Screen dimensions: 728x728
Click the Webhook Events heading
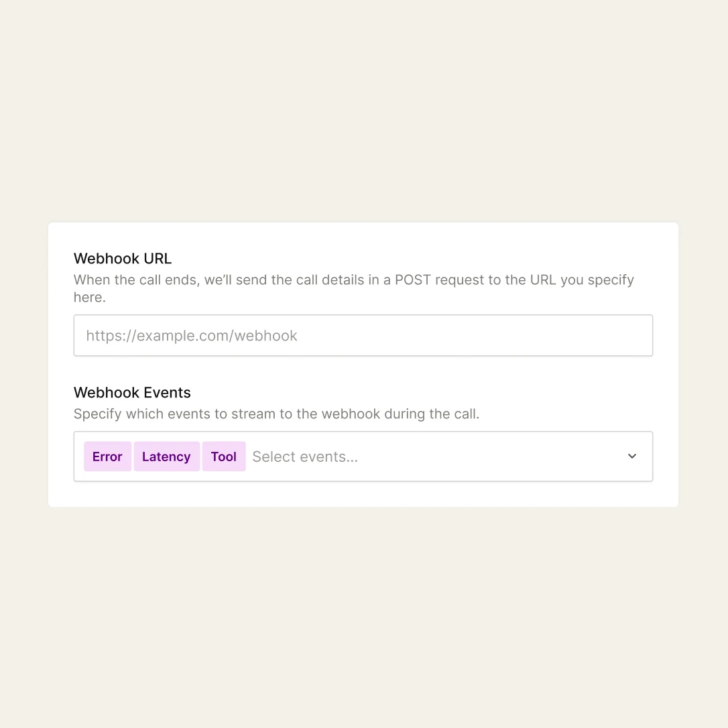click(132, 392)
